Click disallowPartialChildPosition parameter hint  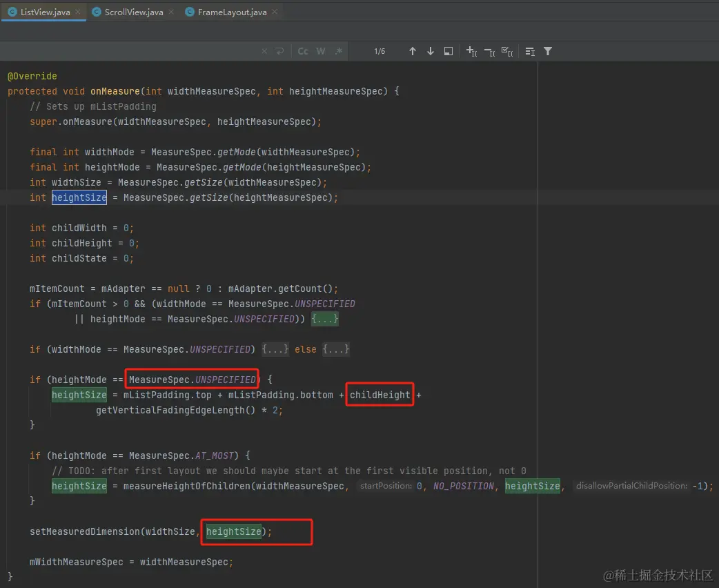tap(631, 486)
